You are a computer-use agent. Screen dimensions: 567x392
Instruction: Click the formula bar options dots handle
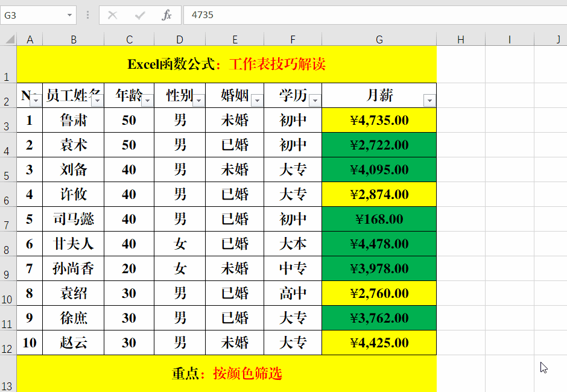87,15
